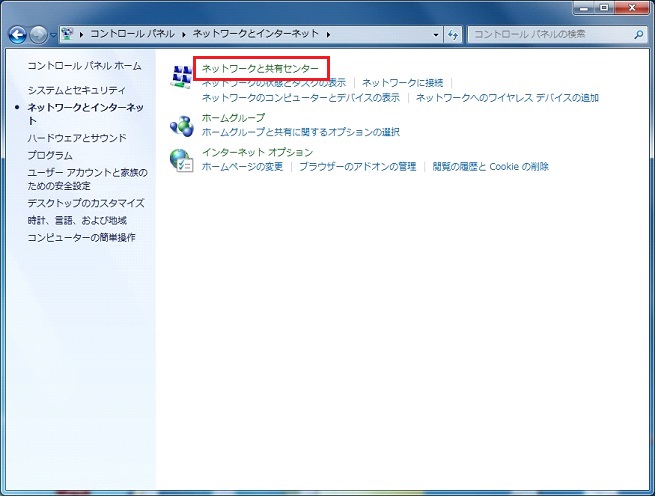
Task: Select コントロール パネル ホーム in sidebar
Action: pyautogui.click(x=84, y=65)
